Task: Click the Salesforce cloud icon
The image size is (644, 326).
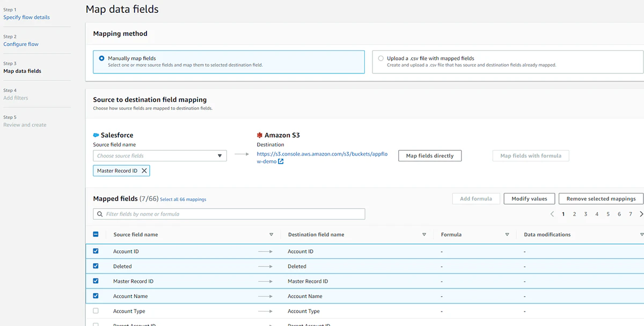Action: coord(96,135)
